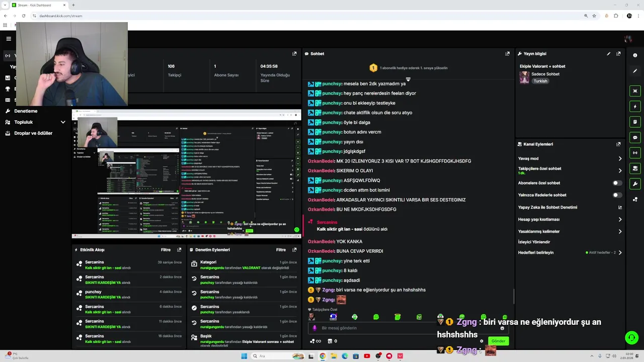The image size is (644, 362).
Task: Click the purple microphone icon in message box
Action: pos(314,328)
